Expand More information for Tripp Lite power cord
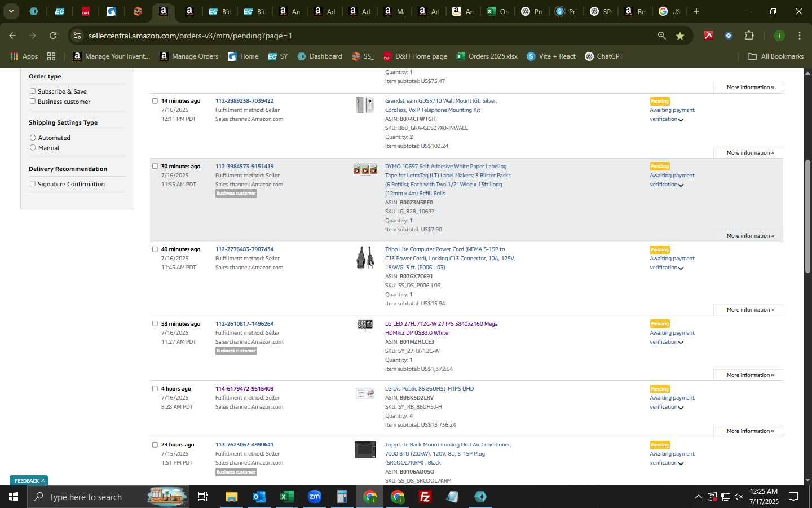This screenshot has width=812, height=508. pos(748,310)
